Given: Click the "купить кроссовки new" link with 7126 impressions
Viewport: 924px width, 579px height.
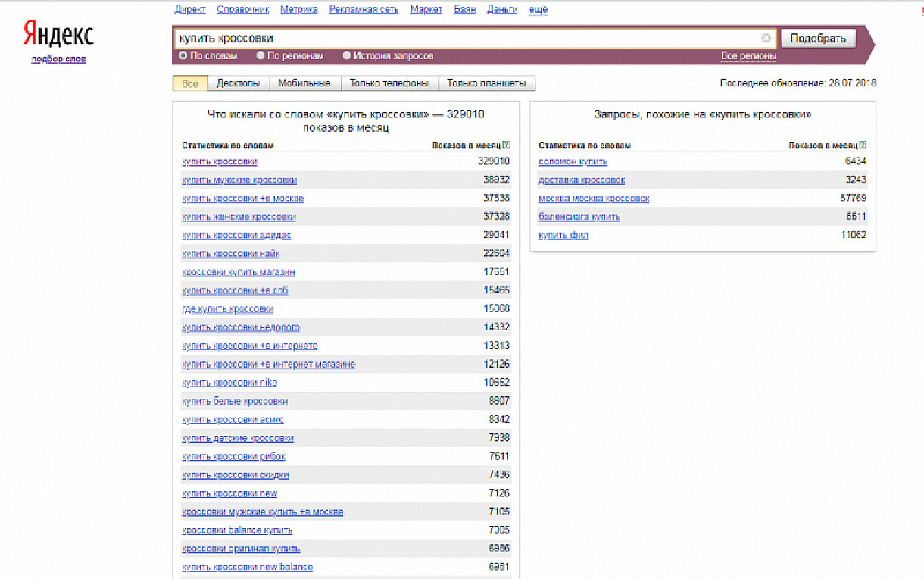Looking at the screenshot, I should click(229, 493).
